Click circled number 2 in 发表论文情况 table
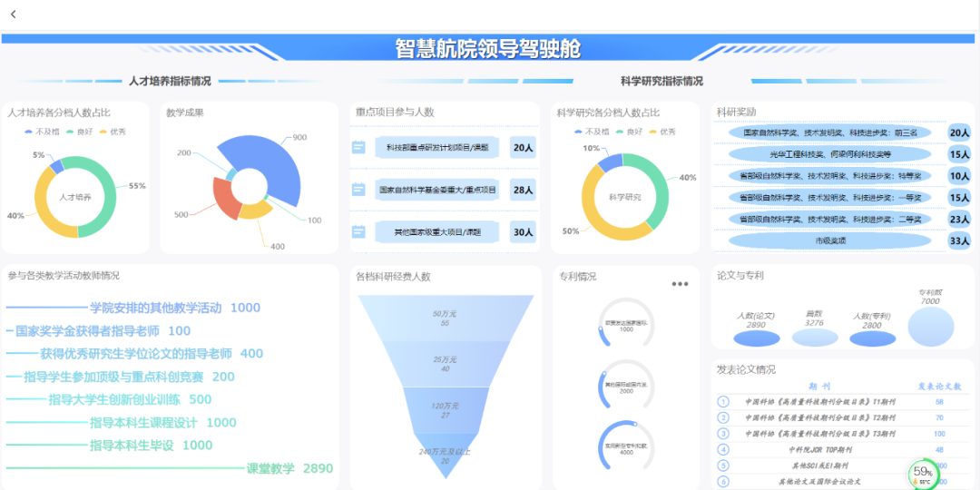This screenshot has height=490, width=980. [723, 417]
